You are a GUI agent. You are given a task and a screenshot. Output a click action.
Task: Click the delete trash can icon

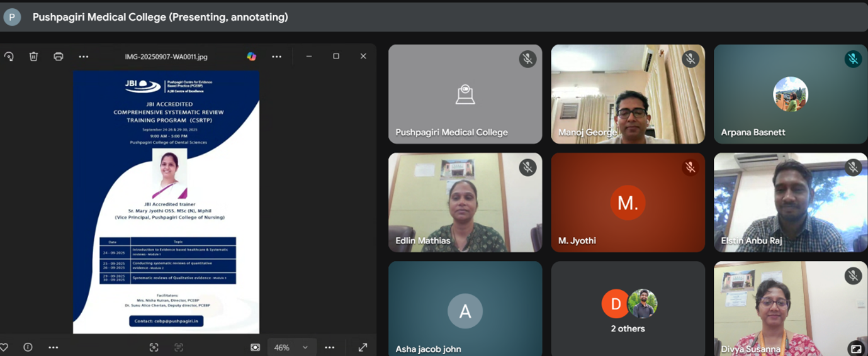pyautogui.click(x=34, y=57)
